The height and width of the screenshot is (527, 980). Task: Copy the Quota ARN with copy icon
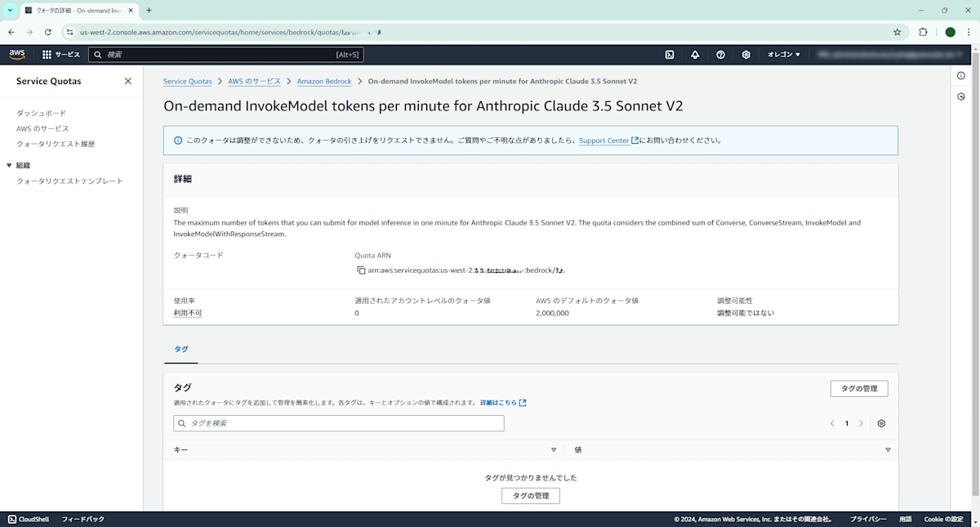tap(361, 270)
